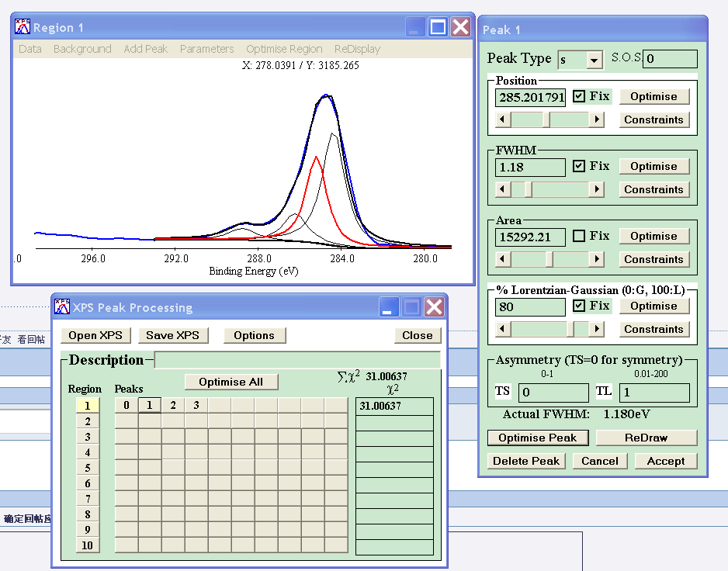Click the FWHM value field 1.18
Screen dimensions: 728x571
530,167
